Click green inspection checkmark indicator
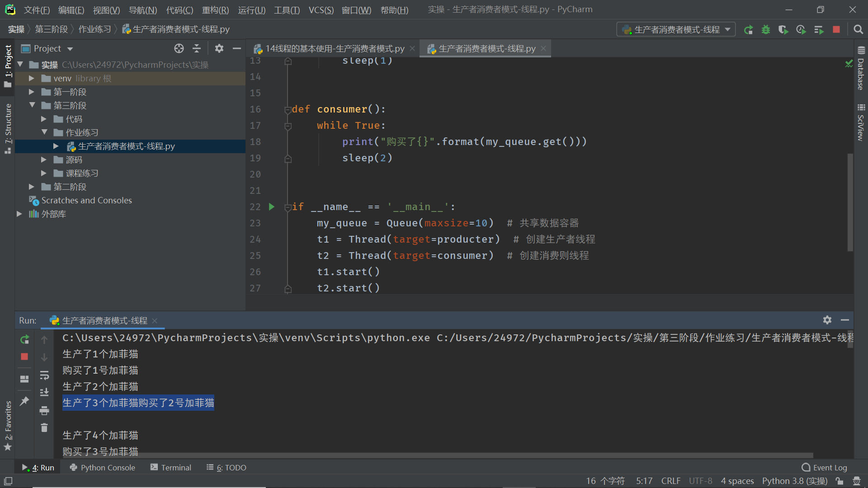 (849, 64)
